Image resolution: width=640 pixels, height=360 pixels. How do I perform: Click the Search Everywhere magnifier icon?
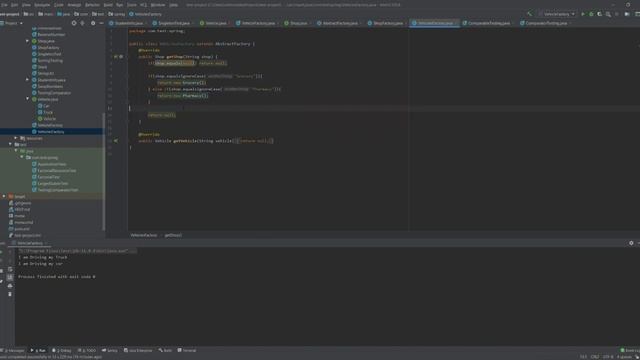coord(608,14)
